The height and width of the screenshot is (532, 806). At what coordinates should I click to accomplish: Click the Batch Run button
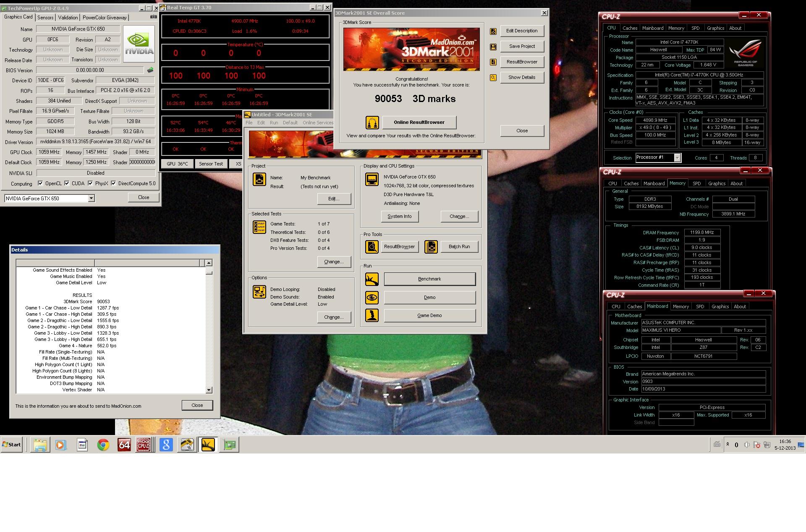pyautogui.click(x=459, y=247)
